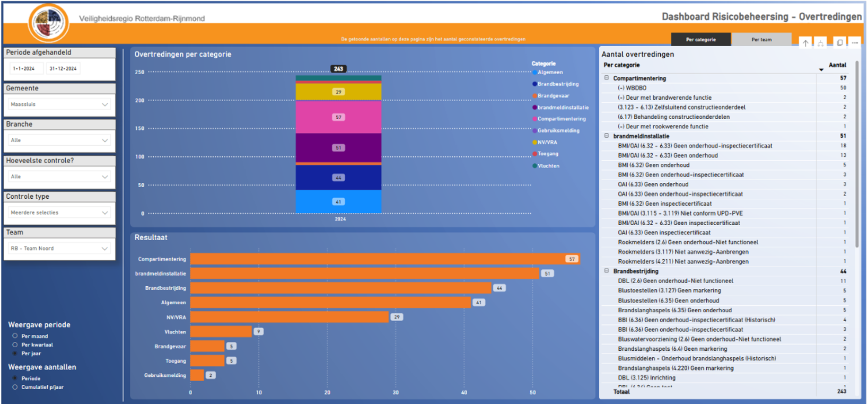Click the Vluchten legend entry

click(x=548, y=166)
